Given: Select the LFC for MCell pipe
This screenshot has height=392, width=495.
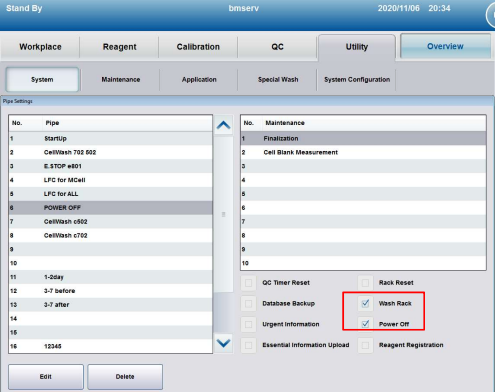Looking at the screenshot, I should tap(110, 180).
